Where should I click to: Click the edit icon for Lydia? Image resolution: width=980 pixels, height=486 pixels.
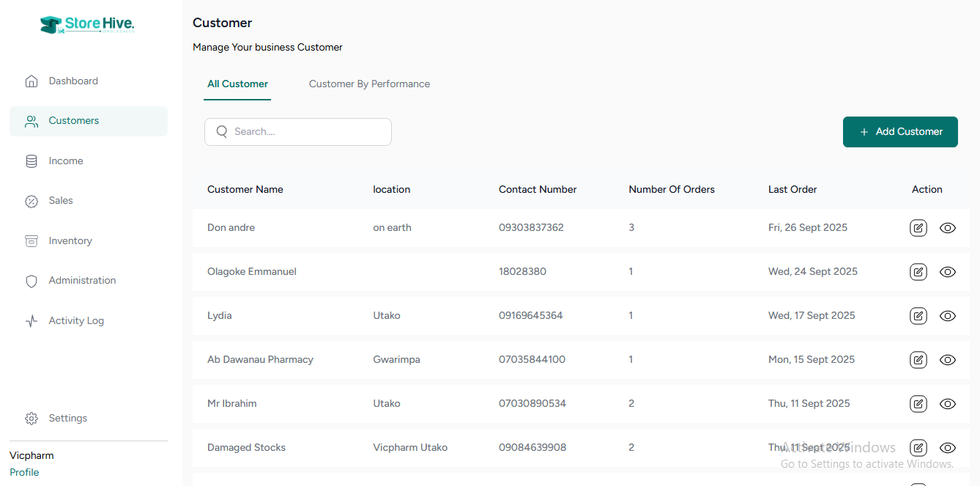coord(918,316)
